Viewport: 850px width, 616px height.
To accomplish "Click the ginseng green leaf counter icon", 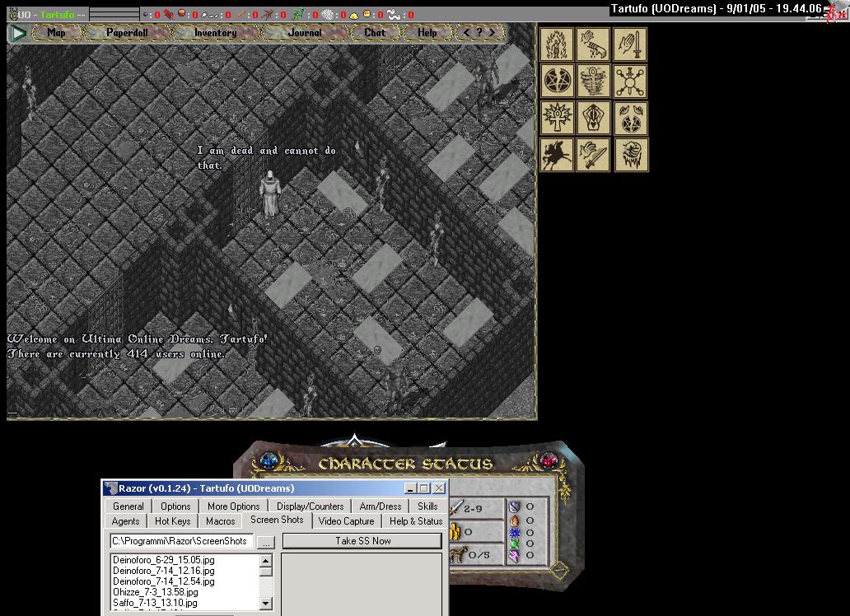I will coord(298,14).
